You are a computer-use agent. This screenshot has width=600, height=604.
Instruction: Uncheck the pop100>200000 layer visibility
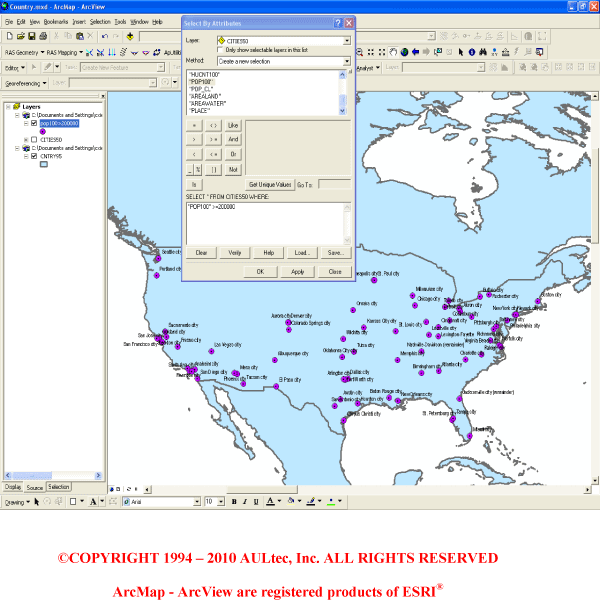[x=34, y=123]
